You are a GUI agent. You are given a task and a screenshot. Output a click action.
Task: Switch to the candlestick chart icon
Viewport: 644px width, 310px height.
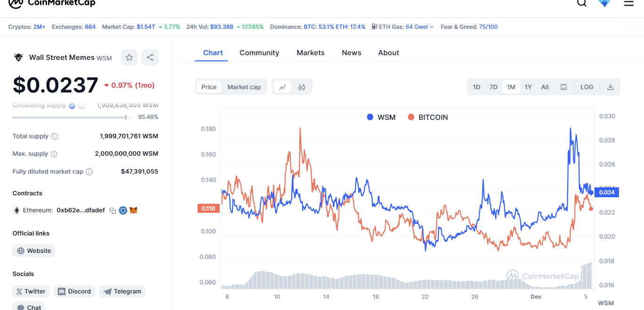302,87
